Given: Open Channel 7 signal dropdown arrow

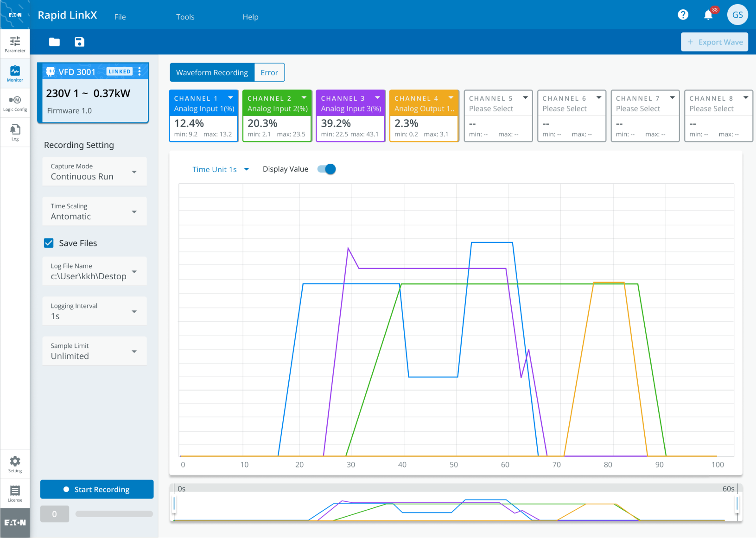Looking at the screenshot, I should tap(672, 98).
